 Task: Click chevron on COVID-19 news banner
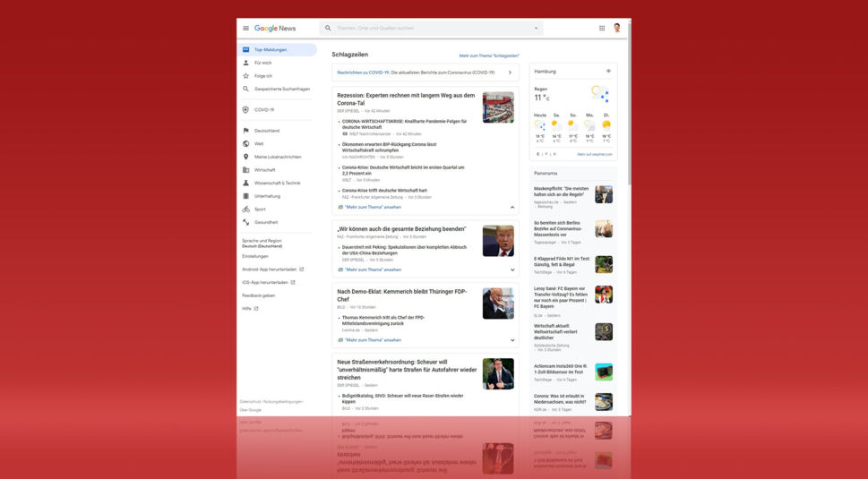point(510,73)
